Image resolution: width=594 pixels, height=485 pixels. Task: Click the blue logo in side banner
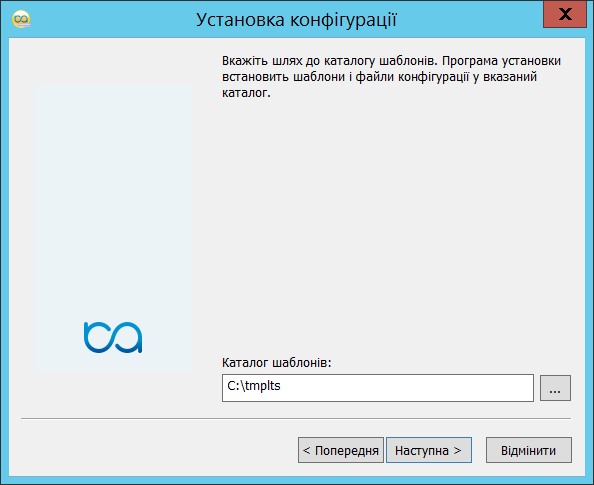tap(113, 337)
